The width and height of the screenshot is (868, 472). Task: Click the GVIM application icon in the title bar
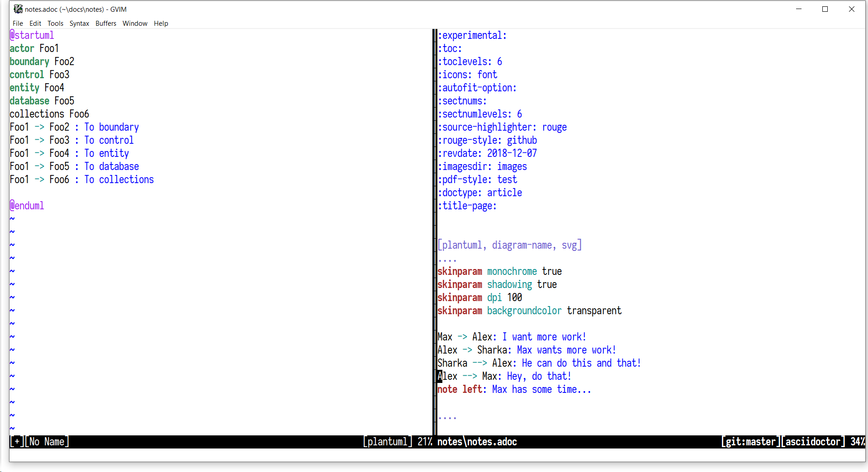click(18, 9)
